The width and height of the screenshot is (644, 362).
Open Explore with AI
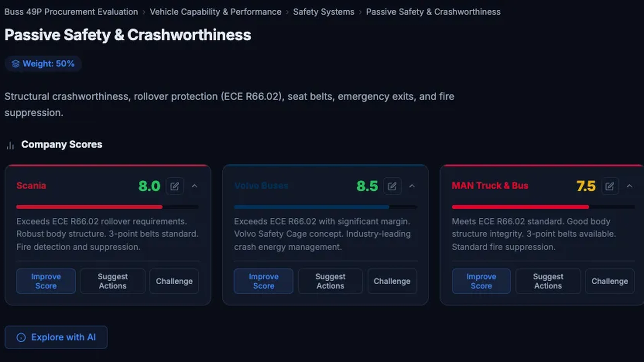tap(56, 337)
